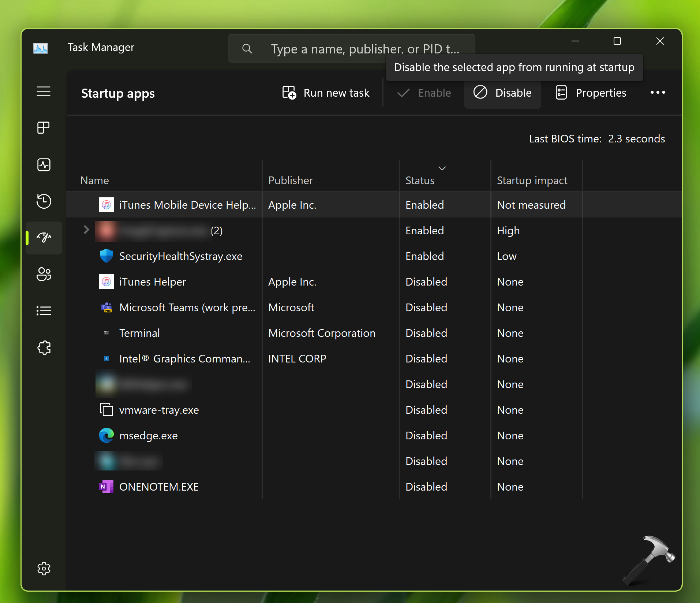Select the iTunes Helper entry
Screen dimensions: 700x603
152,282
